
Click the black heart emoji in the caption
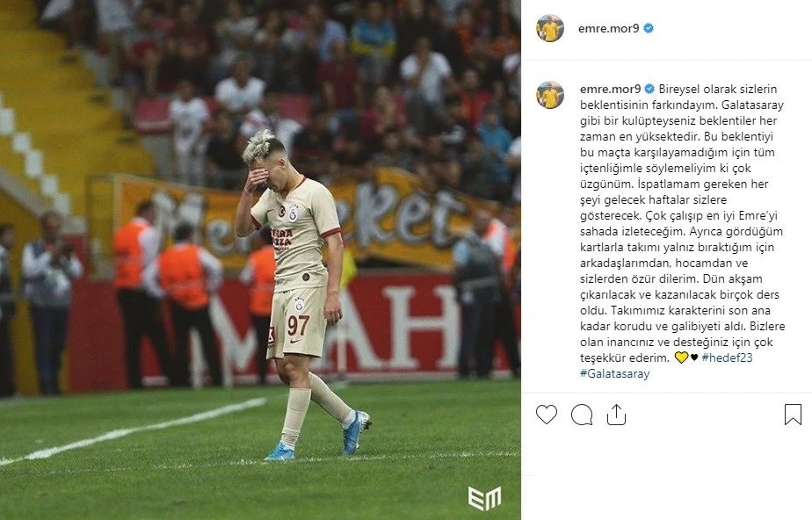coord(694,357)
